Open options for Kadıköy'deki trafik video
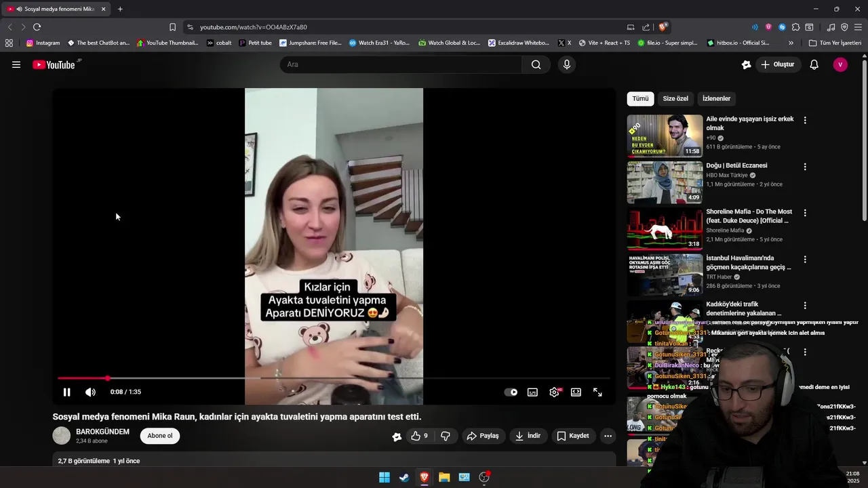The width and height of the screenshot is (868, 488). [x=805, y=306]
